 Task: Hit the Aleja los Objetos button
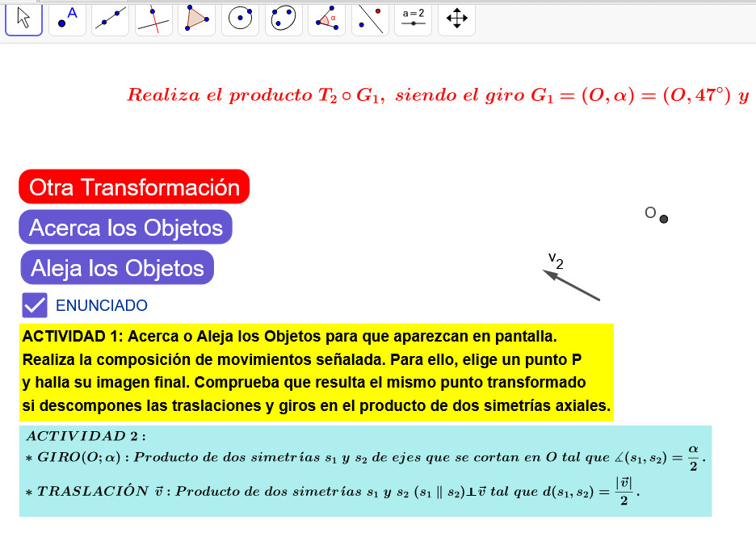pos(117,268)
